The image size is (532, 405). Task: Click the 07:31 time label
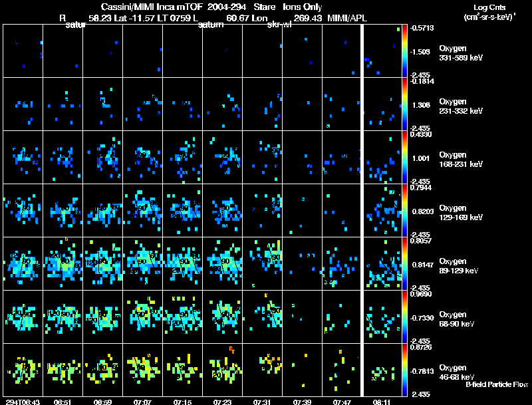(262, 402)
